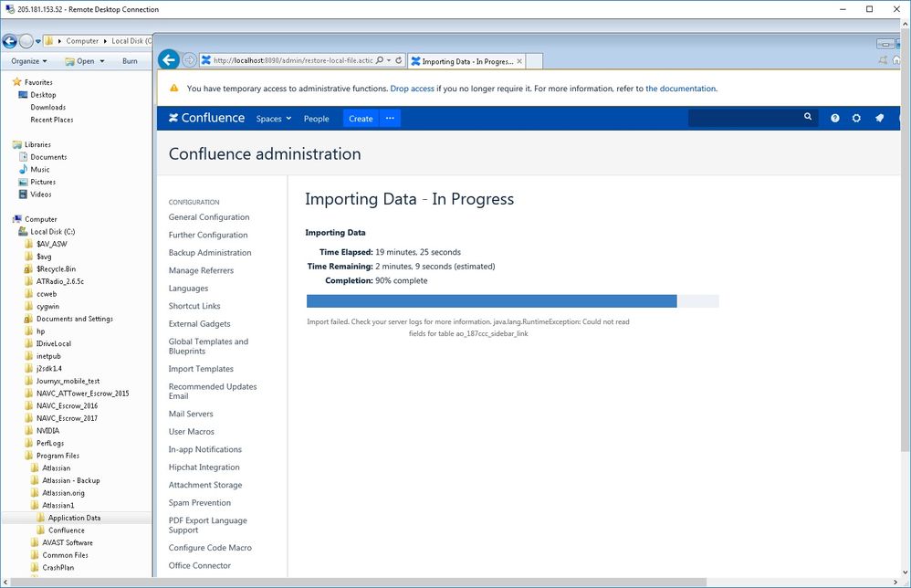Open the Confluence administration gear menu
Image resolution: width=911 pixels, height=588 pixels.
pos(856,118)
